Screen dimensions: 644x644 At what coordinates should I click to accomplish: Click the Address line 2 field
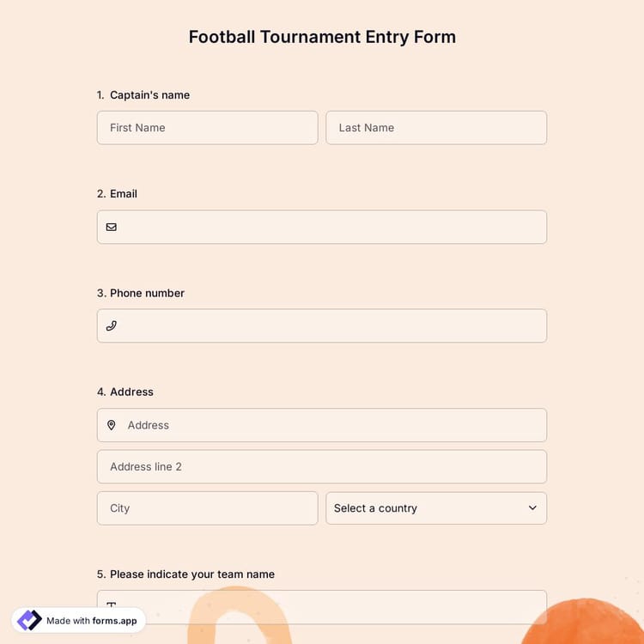click(321, 467)
